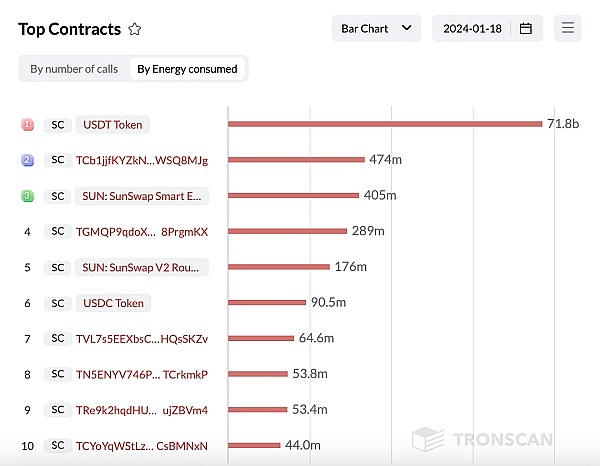Screen dimensions: 600x466
Task: Click the favorite star next to Top Contracts
Action: click(135, 30)
